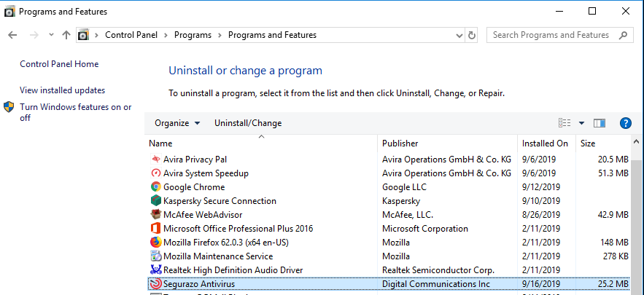
Task: Navigate to Programs breadcrumb
Action: pos(193,35)
